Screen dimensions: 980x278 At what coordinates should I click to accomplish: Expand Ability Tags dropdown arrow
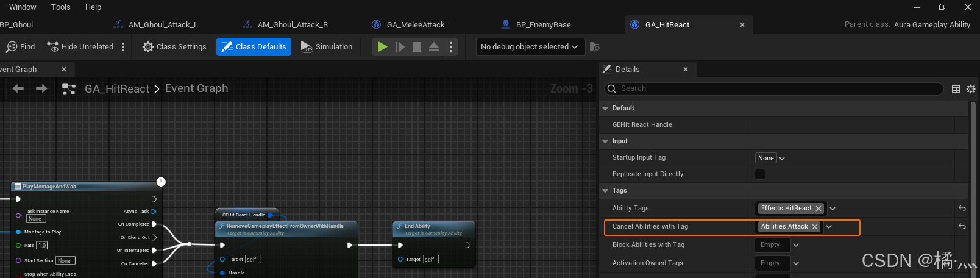click(833, 208)
